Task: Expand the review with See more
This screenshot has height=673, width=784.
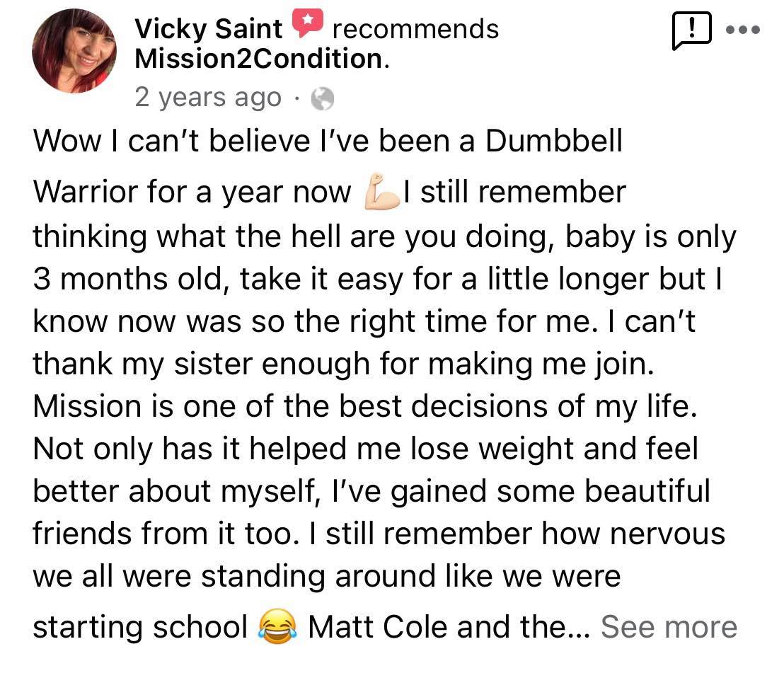Action: [x=669, y=626]
